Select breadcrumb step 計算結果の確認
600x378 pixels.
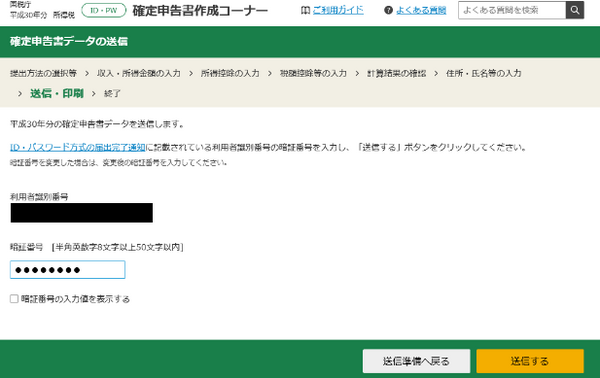click(x=396, y=73)
